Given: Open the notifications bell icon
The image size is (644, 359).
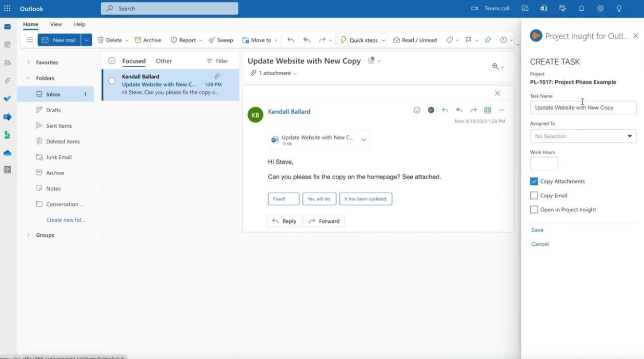Looking at the screenshot, I should click(x=582, y=8).
